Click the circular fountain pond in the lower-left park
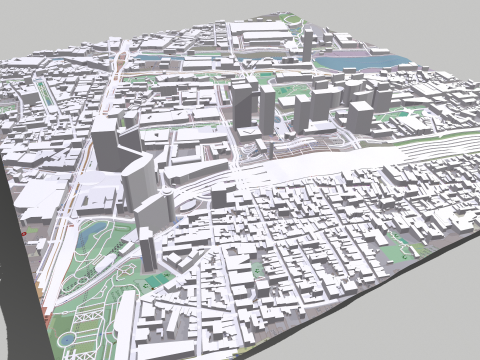This screenshot has width=480, height=360. (67, 339)
